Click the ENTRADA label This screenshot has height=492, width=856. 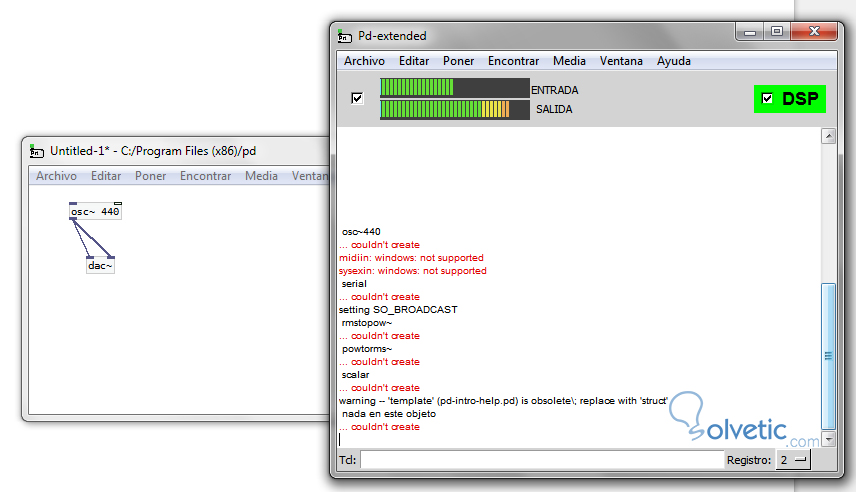tap(555, 90)
